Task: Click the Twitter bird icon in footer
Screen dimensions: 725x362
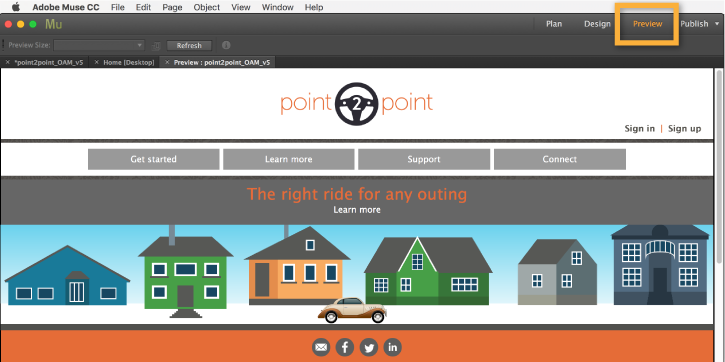Action: click(x=369, y=347)
